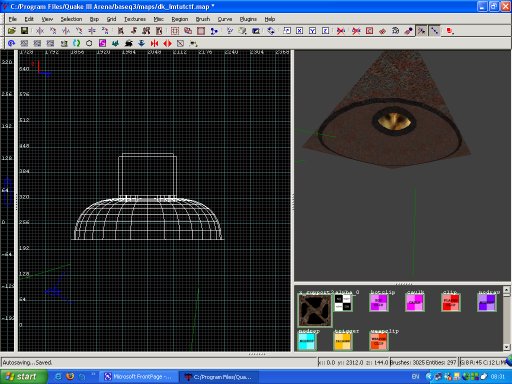Viewport: 512px width, 384px height.
Task: Open the Plugins menu
Action: (x=248, y=19)
